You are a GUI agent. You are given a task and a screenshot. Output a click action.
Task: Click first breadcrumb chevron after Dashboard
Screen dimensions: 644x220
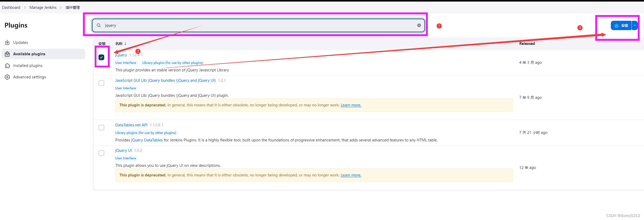25,8
